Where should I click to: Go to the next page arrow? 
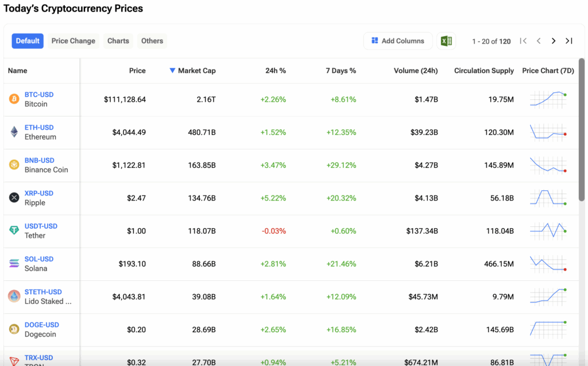click(x=554, y=41)
